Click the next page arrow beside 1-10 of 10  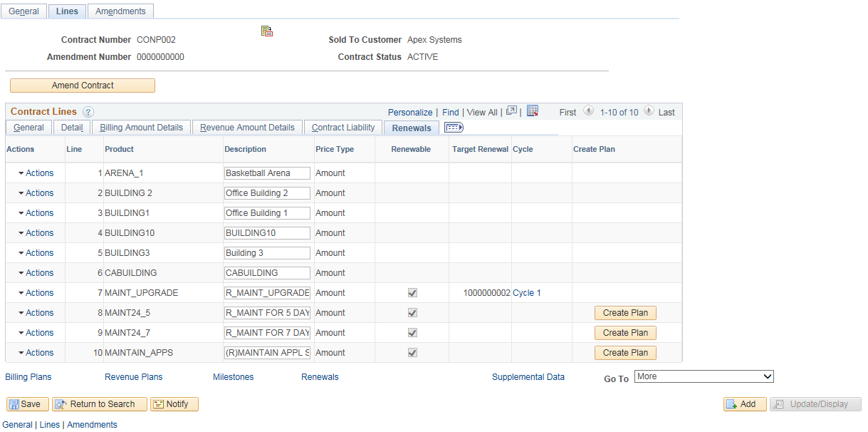click(649, 111)
